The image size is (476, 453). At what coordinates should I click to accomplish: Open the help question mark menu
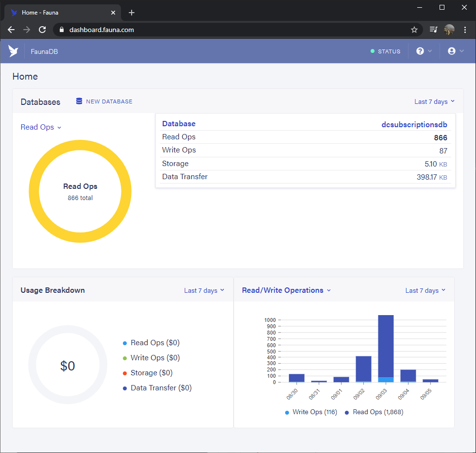click(420, 51)
